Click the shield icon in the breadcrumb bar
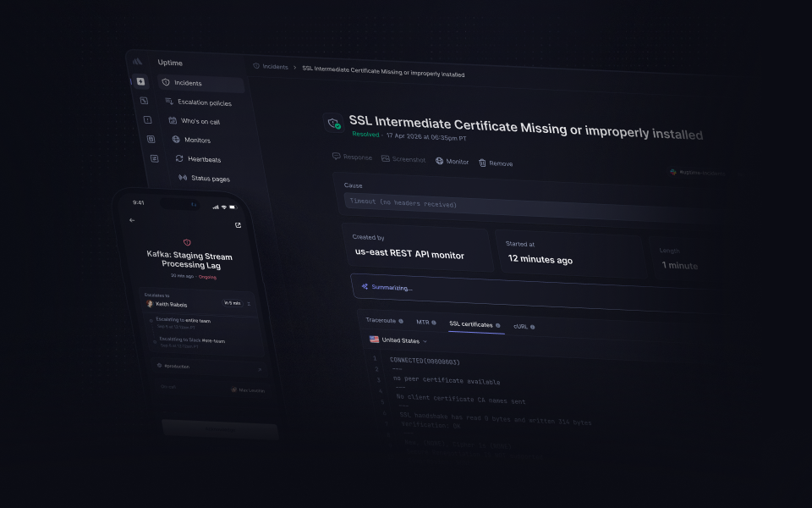812x508 pixels. click(x=256, y=66)
